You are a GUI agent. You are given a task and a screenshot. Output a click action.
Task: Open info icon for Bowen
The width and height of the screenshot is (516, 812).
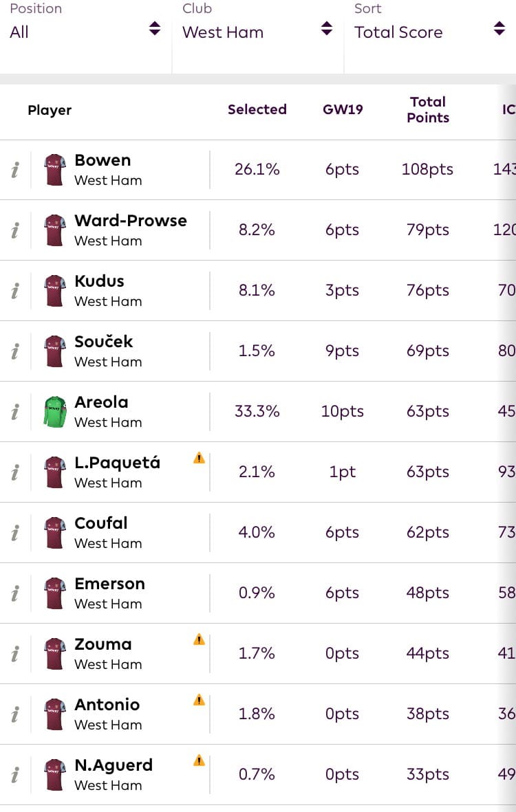pos(15,170)
